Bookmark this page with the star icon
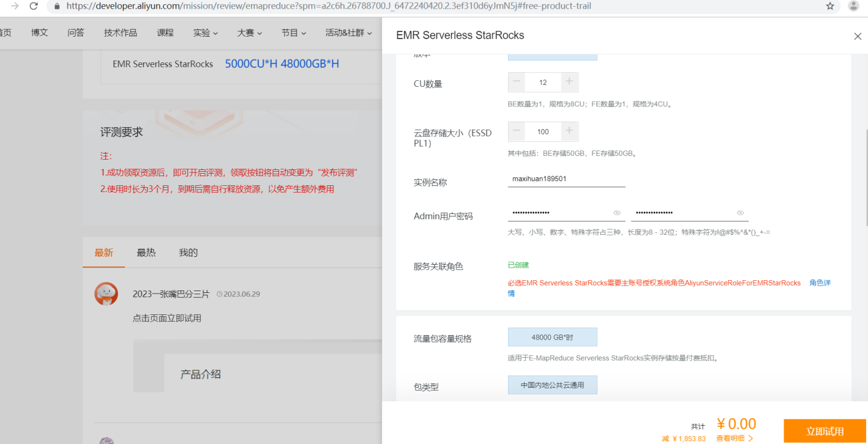The width and height of the screenshot is (868, 444). click(x=830, y=6)
